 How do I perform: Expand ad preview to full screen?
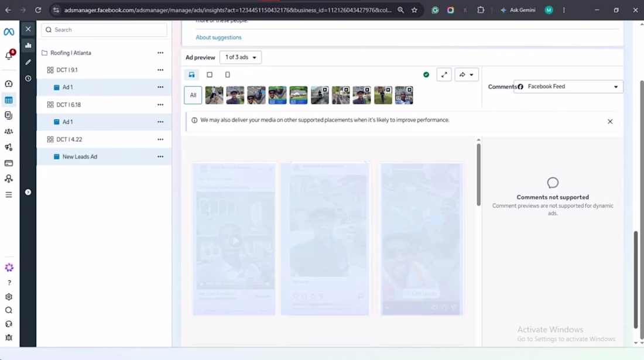444,75
